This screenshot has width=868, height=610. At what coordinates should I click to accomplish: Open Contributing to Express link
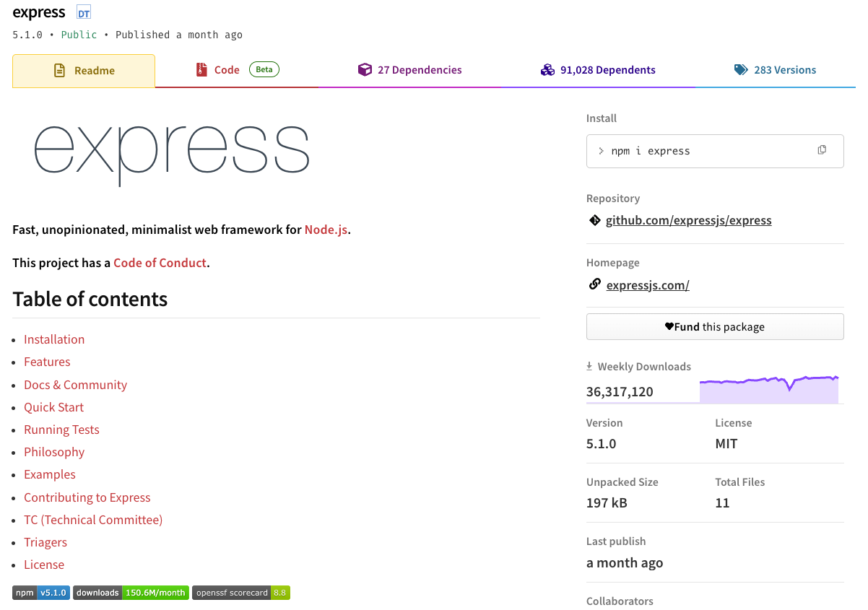pos(87,497)
